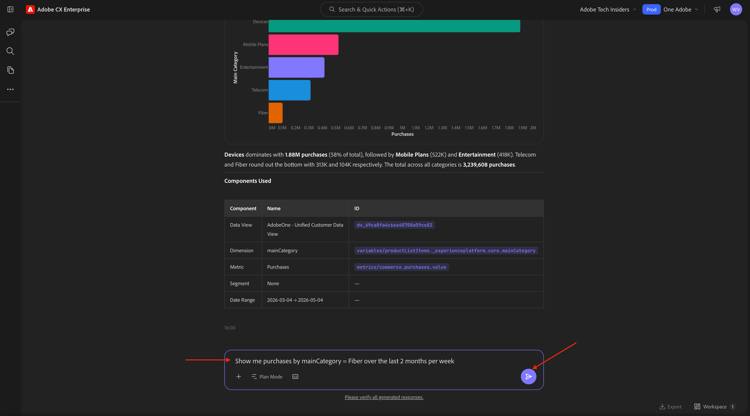
Task: Click the Dimension row label
Action: [x=241, y=251]
